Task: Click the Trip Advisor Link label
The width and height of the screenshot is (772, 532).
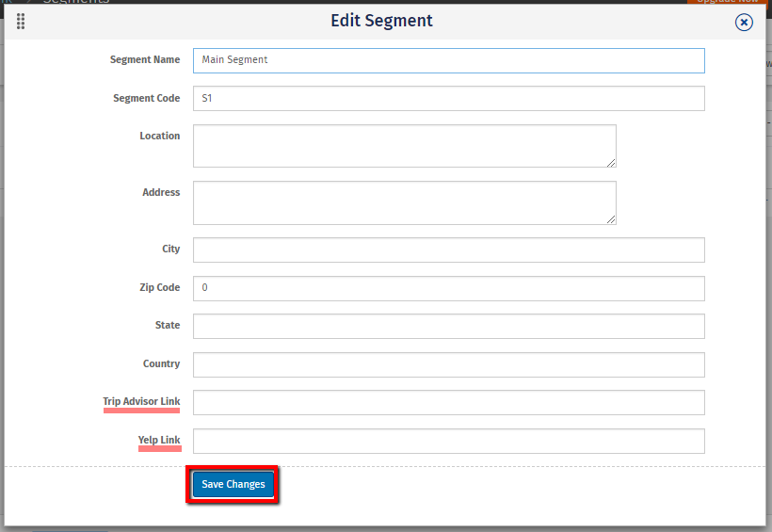Action: [141, 402]
